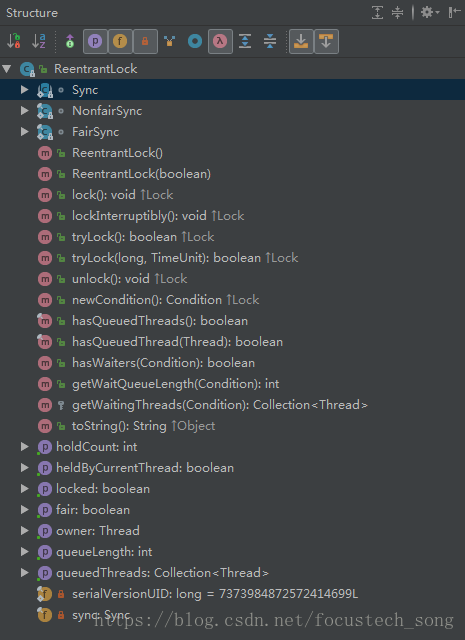
Task: Toggle Show Inherited members icon
Action: tap(70, 41)
